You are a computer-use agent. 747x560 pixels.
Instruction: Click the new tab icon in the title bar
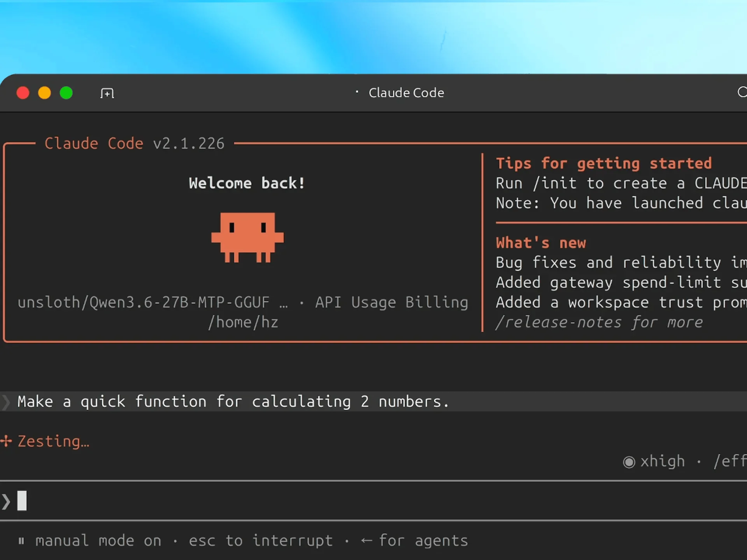(107, 93)
